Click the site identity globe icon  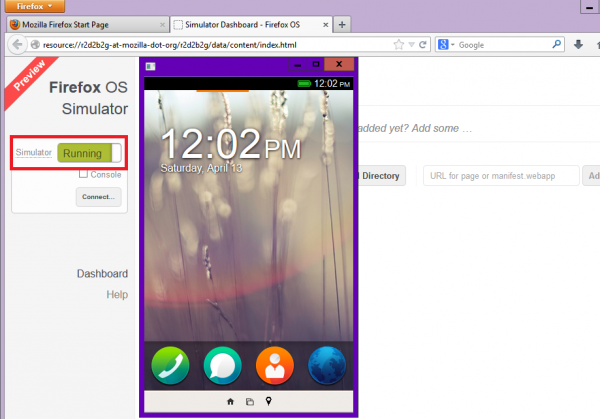coord(35,45)
